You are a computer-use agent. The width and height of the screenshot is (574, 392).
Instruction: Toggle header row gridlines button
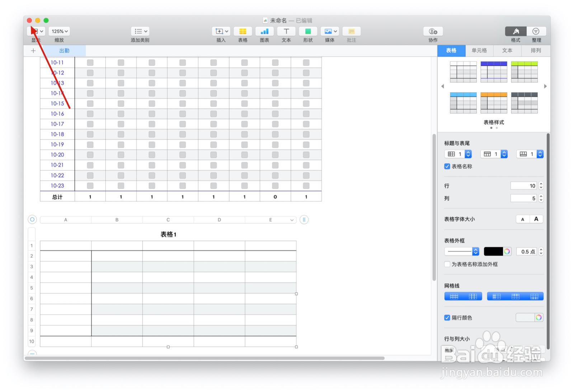pos(516,296)
